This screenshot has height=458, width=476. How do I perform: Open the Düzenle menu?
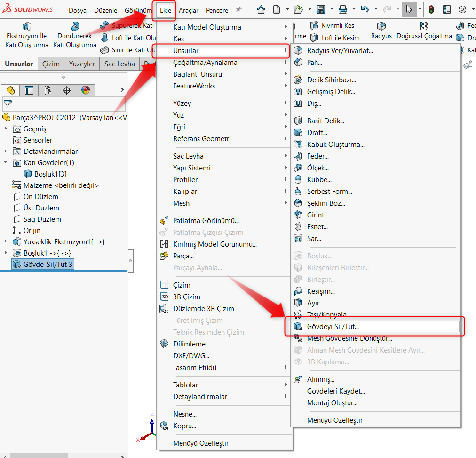[106, 10]
